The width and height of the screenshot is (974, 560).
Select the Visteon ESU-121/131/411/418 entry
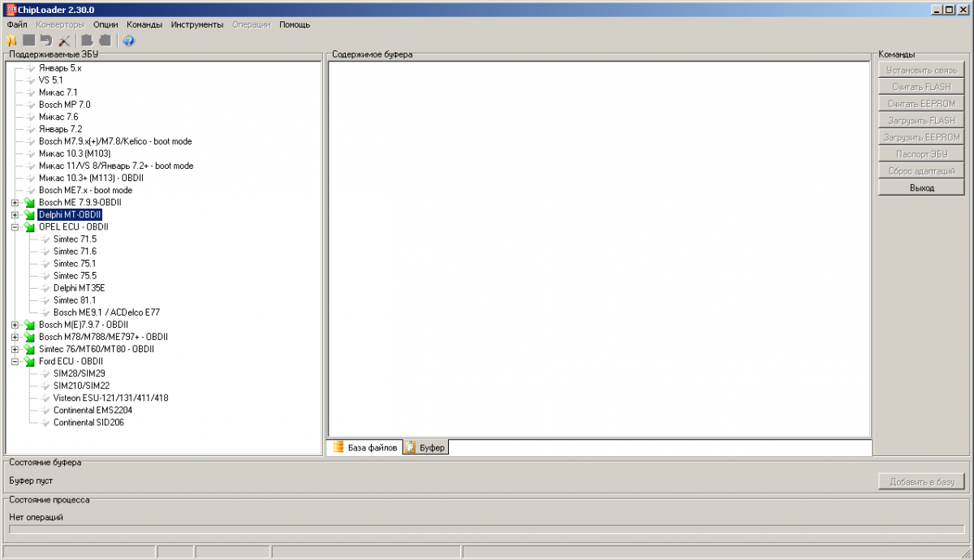click(x=110, y=398)
